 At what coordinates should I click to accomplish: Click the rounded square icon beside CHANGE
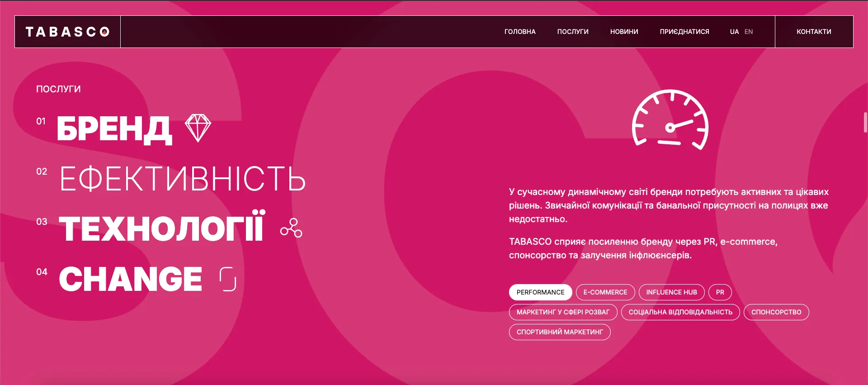coord(228,279)
